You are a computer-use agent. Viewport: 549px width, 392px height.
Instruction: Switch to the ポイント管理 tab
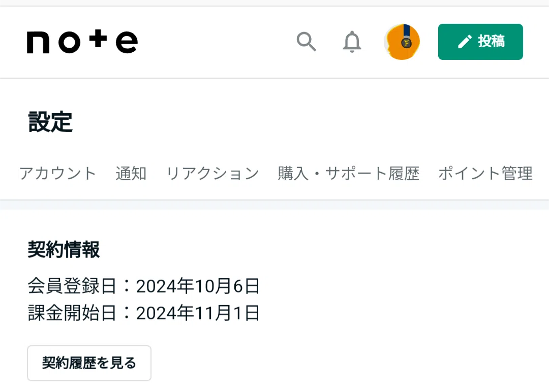tap(485, 174)
